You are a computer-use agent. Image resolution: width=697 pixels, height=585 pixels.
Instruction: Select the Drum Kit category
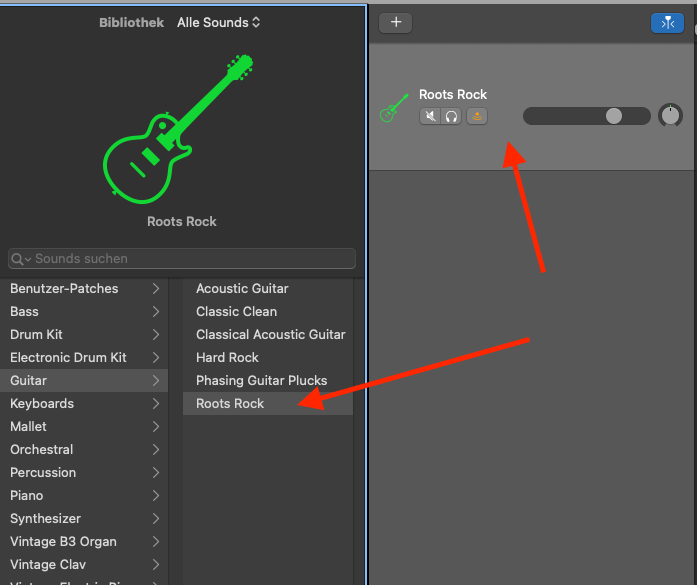point(84,334)
